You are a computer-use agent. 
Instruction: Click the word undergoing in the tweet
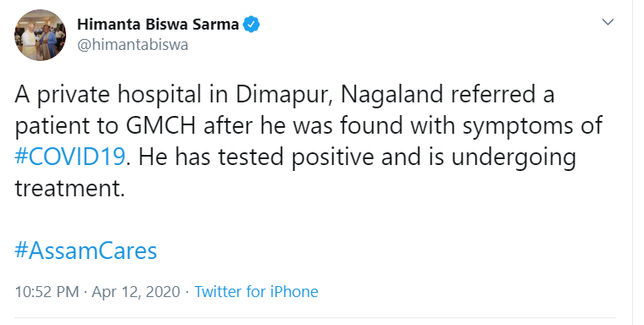(x=514, y=157)
